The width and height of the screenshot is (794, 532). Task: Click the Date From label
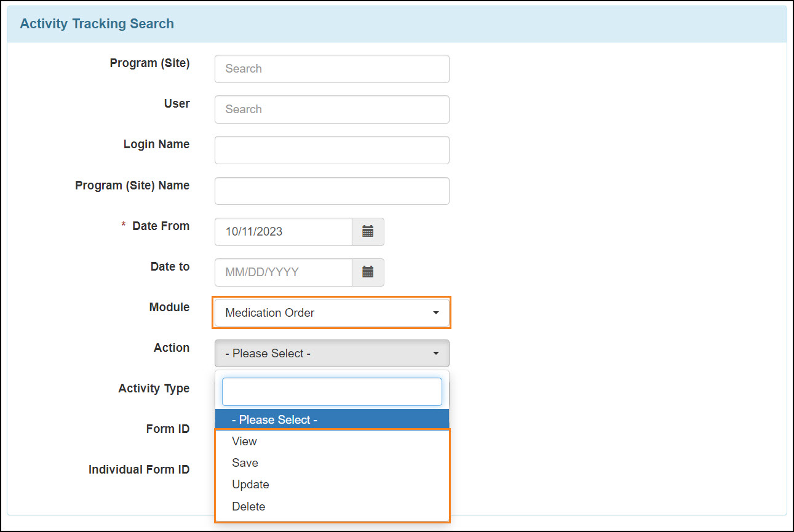tap(161, 226)
